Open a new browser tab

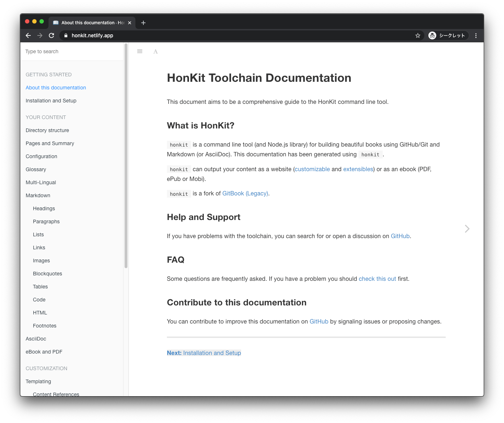[143, 22]
